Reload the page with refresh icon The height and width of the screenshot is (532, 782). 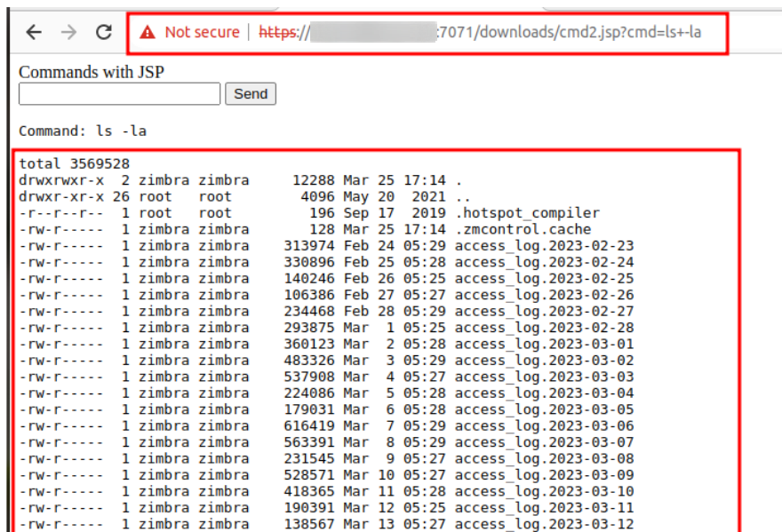pos(104,32)
